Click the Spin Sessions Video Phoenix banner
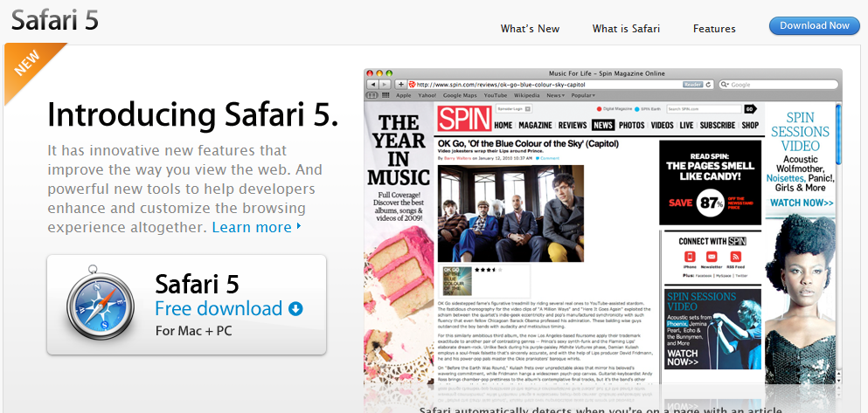 (x=712, y=329)
